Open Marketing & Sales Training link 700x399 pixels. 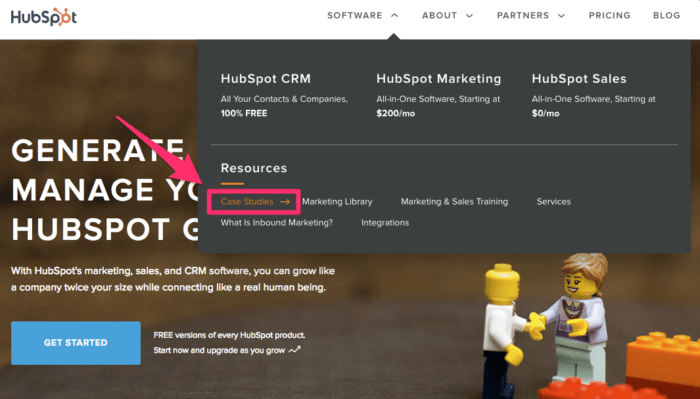454,202
